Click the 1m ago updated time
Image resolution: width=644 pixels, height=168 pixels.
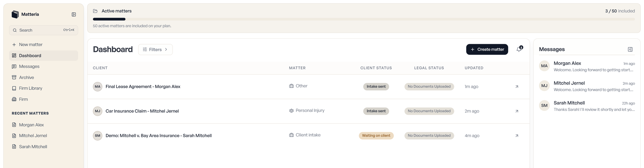[x=471, y=87]
